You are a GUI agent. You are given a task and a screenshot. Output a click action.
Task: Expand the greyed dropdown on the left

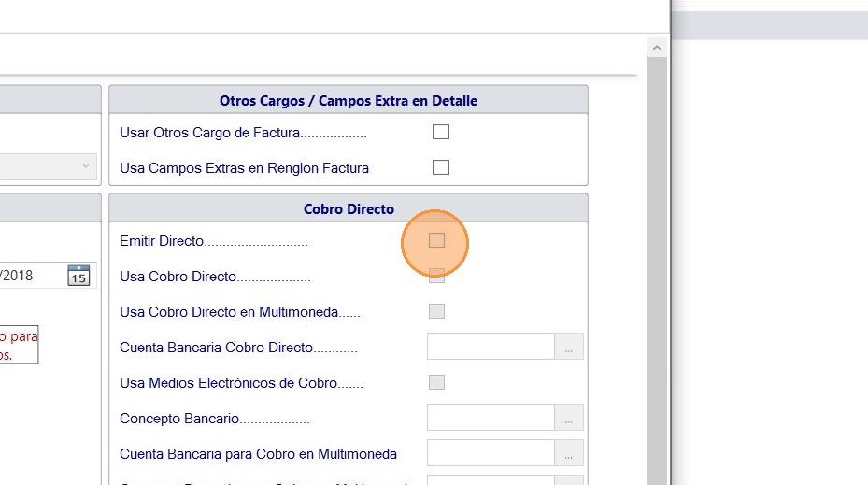point(47,167)
